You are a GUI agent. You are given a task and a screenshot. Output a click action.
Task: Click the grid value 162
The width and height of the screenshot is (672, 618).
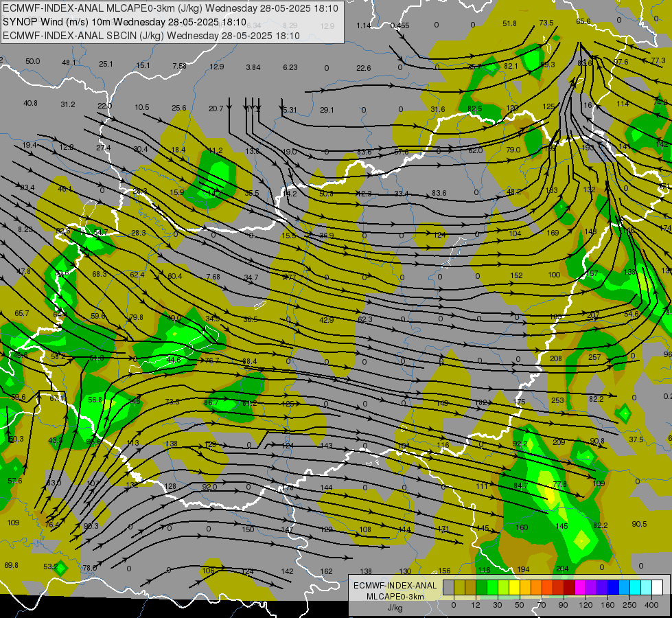click(326, 571)
